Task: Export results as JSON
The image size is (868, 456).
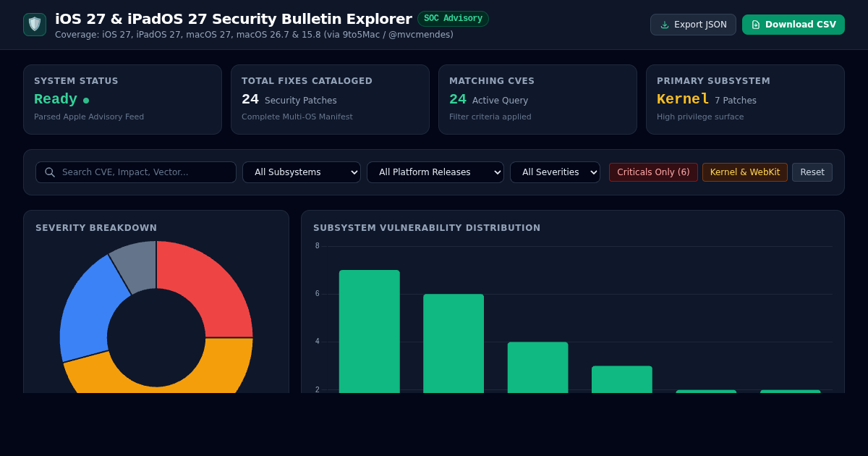Action: pyautogui.click(x=693, y=25)
